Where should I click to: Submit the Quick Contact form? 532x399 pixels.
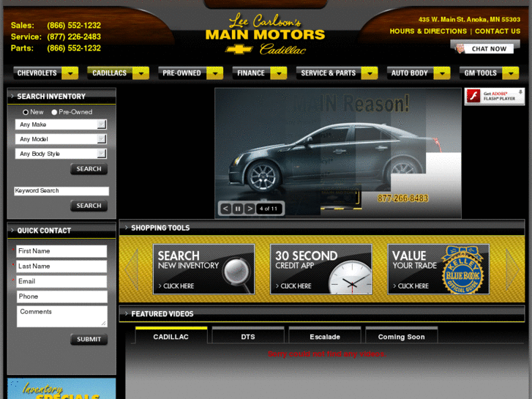click(89, 339)
